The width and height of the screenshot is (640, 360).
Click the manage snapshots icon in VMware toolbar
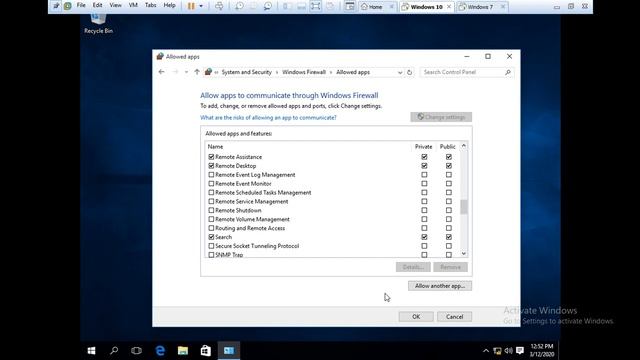click(268, 6)
